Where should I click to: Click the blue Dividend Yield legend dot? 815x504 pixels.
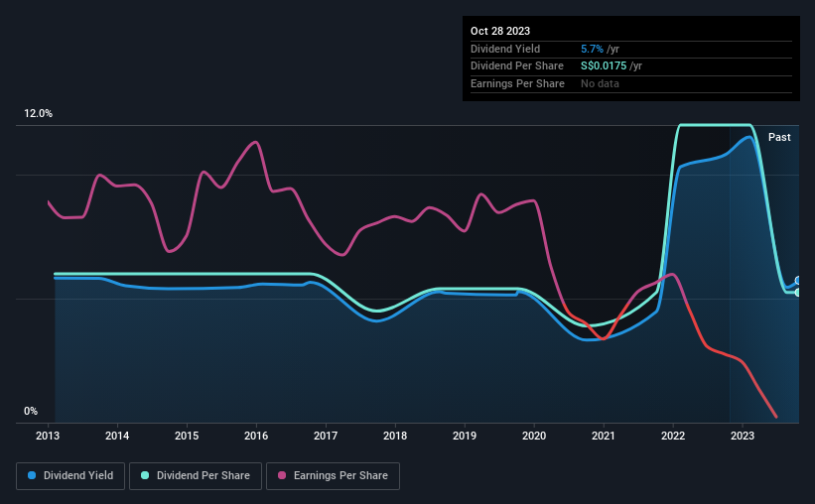pyautogui.click(x=32, y=475)
